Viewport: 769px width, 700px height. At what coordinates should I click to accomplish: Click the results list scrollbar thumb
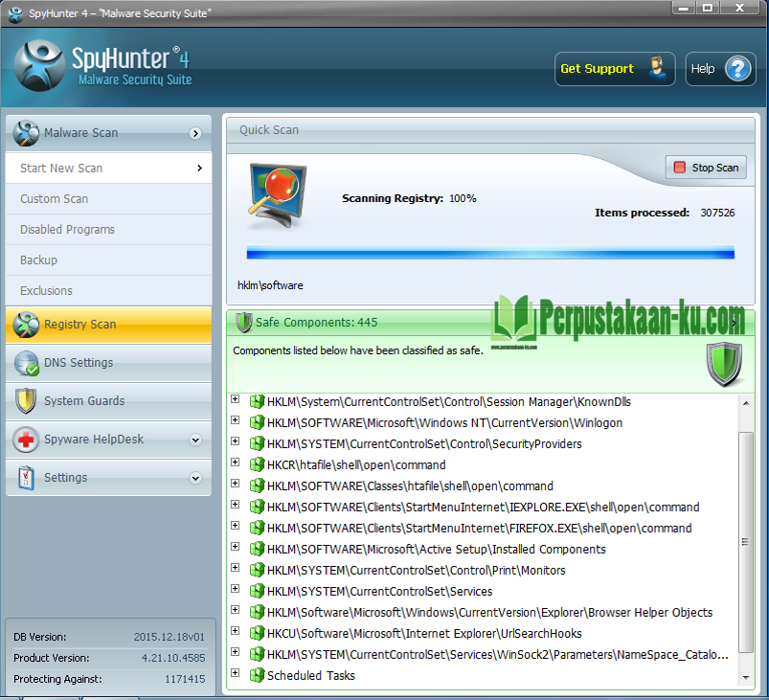click(745, 543)
